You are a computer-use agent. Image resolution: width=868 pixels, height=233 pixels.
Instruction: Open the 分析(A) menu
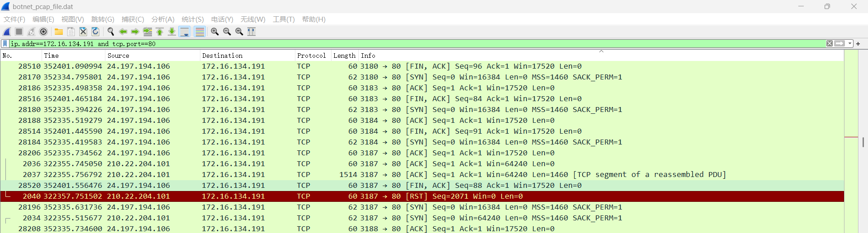tap(163, 19)
